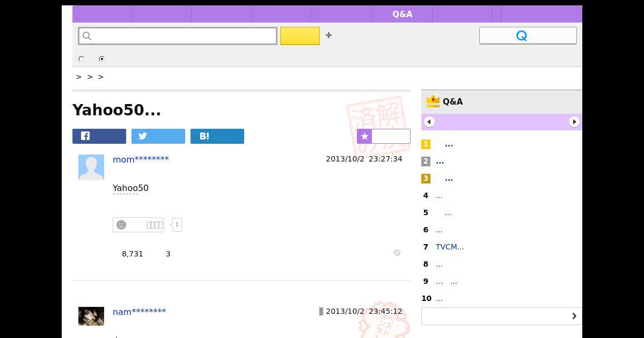Click the magnifier icon in search box

[x=87, y=36]
